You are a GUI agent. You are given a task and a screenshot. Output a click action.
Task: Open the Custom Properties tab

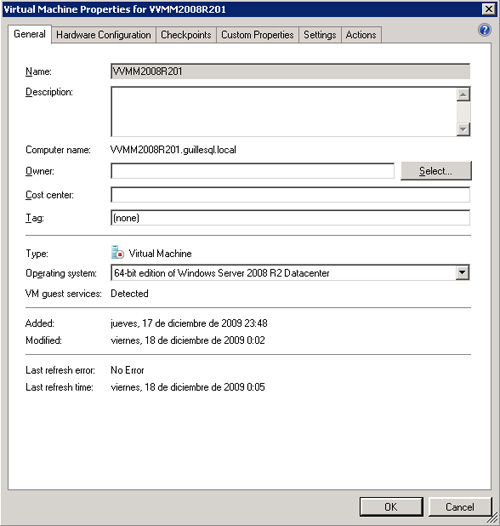(x=257, y=35)
